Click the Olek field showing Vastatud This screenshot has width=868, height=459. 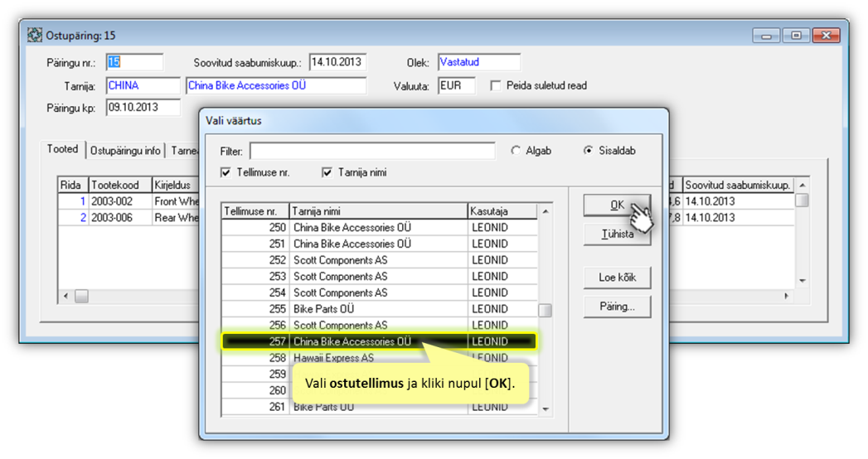(x=479, y=62)
